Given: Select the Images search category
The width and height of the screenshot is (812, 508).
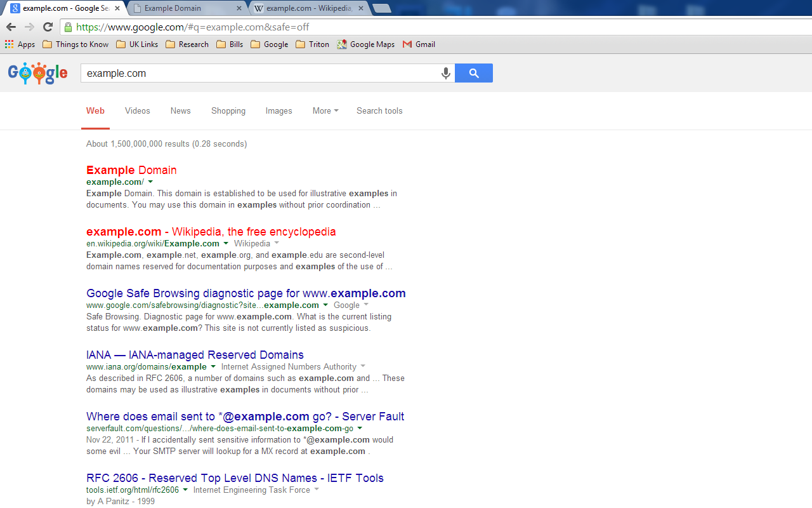Looking at the screenshot, I should tap(279, 110).
